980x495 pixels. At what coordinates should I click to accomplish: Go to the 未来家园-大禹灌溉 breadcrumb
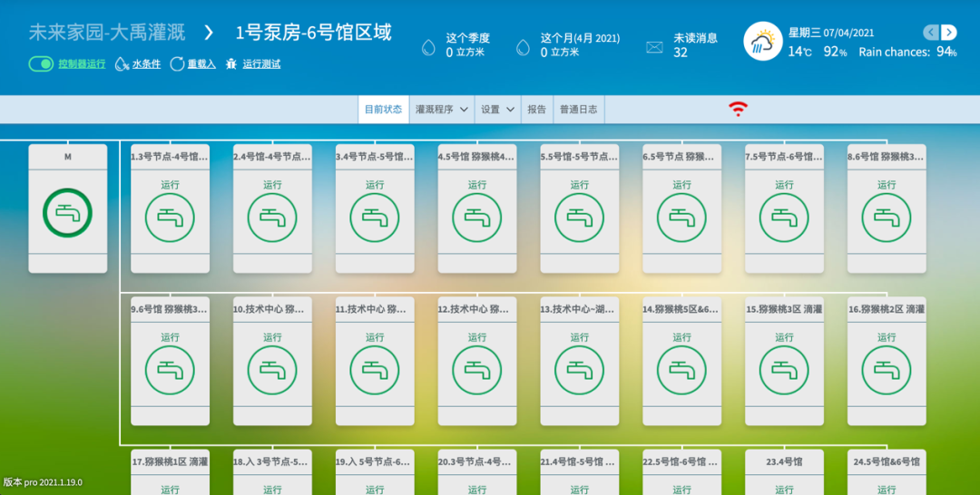tap(109, 33)
